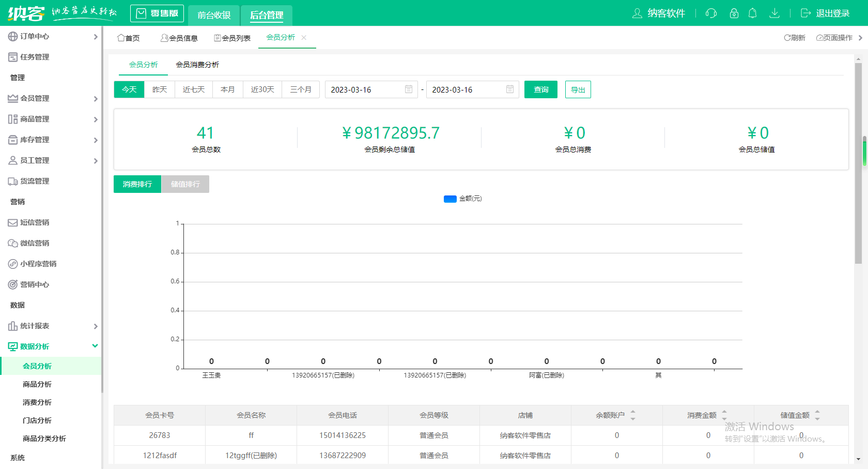This screenshot has width=868, height=469.
Task: Switch to the 会员消费分析 tab
Action: point(198,65)
